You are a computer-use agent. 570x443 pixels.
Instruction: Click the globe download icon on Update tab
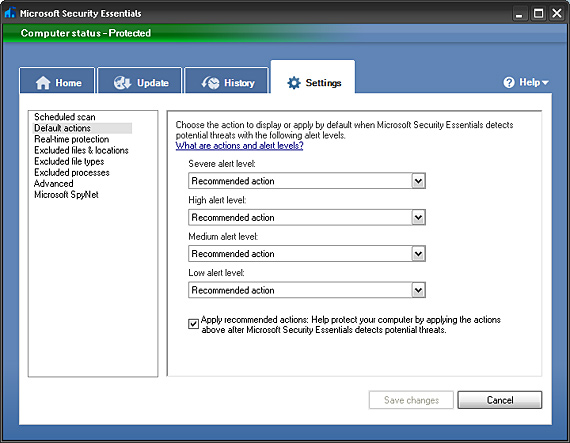pos(123,83)
